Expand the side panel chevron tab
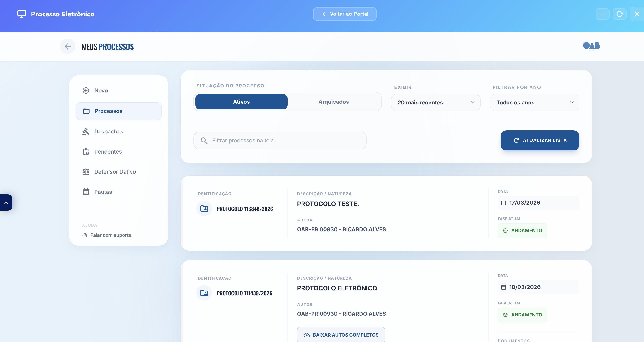This screenshot has height=342, width=644. [x=6, y=203]
